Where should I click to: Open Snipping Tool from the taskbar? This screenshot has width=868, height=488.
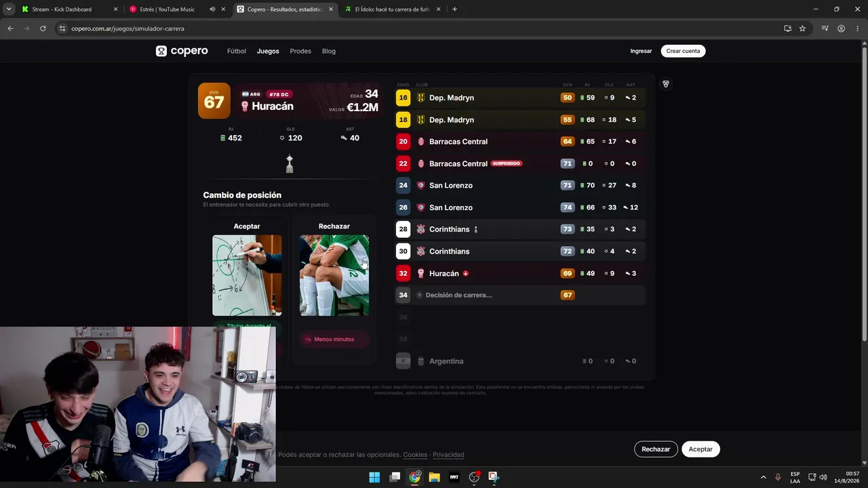pyautogui.click(x=493, y=477)
